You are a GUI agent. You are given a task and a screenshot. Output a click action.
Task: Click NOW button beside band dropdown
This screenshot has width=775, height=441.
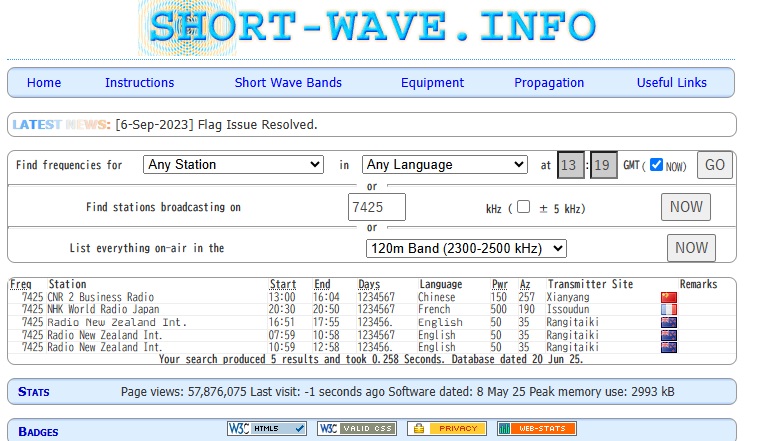(x=691, y=248)
